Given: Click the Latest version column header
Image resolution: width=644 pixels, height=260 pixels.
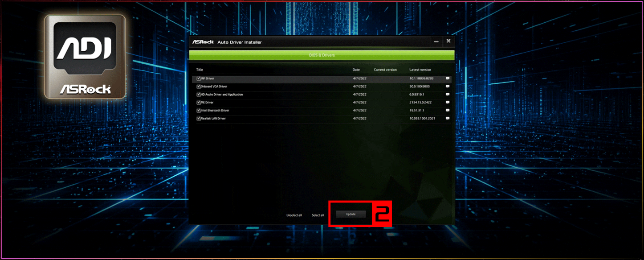Looking at the screenshot, I should click(420, 70).
